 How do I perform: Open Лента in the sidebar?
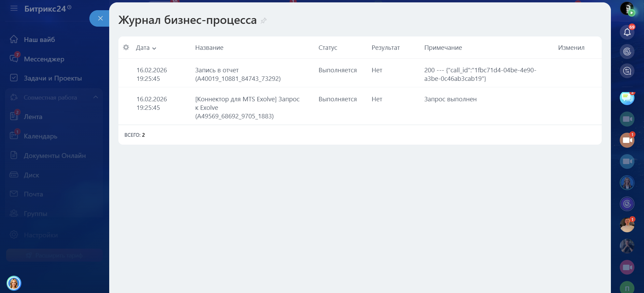[33, 117]
